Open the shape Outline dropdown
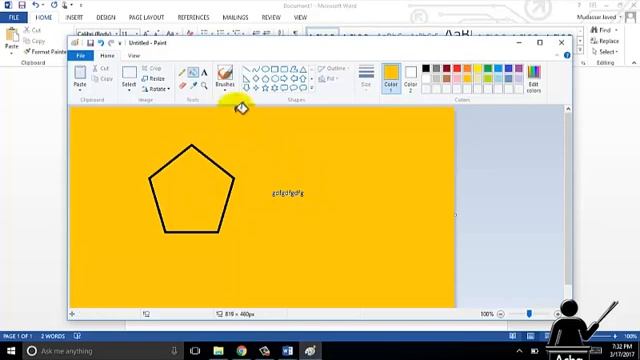 point(334,69)
